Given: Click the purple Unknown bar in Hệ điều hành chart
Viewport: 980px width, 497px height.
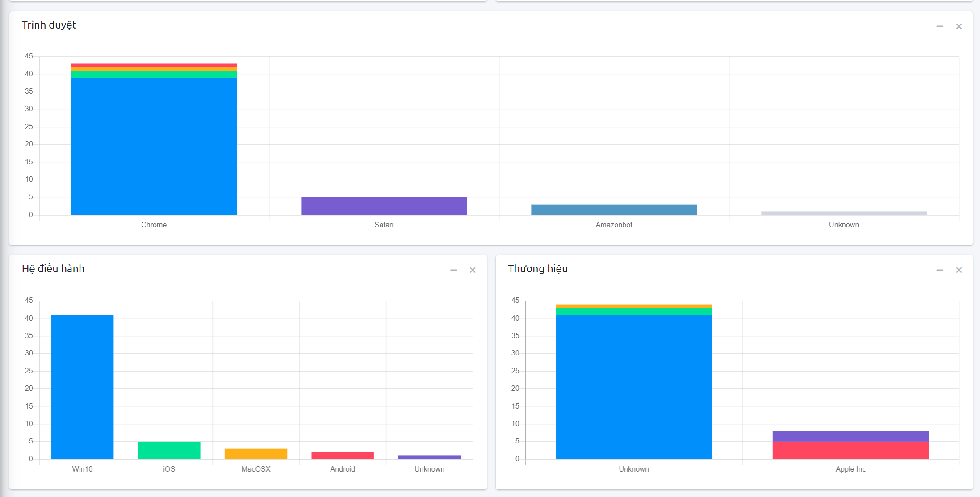Looking at the screenshot, I should coord(429,457).
